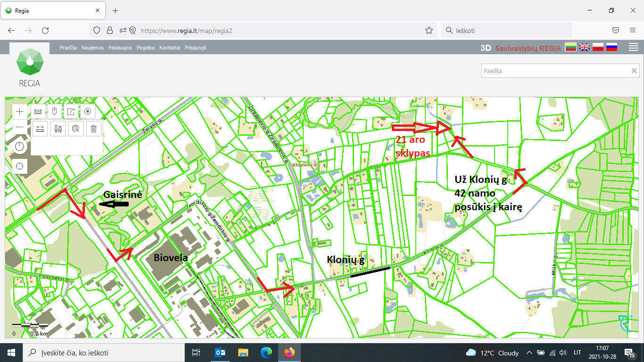The height and width of the screenshot is (362, 644).
Task: Click the share map icon
Action: tap(71, 112)
